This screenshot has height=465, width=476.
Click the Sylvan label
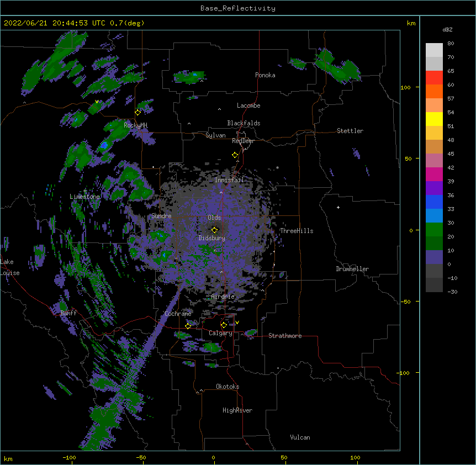pos(215,135)
